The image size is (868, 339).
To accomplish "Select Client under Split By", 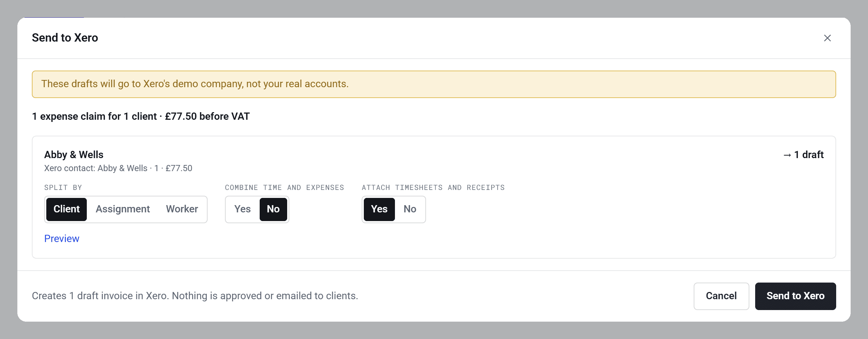I will tap(67, 209).
